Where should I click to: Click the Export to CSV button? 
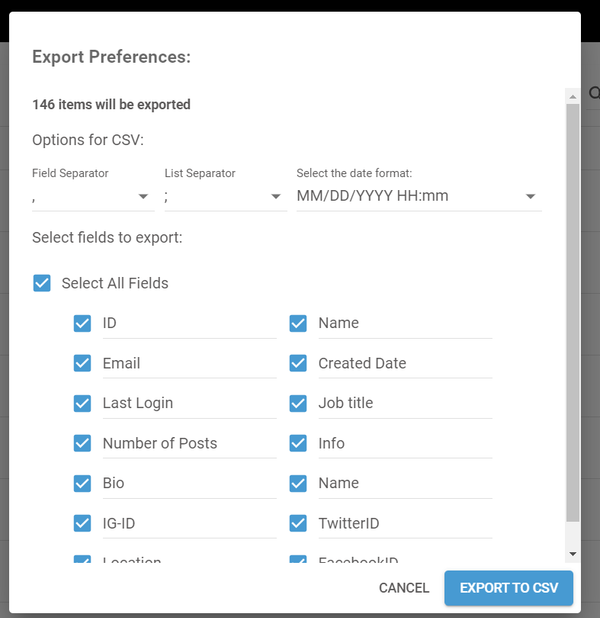click(508, 588)
